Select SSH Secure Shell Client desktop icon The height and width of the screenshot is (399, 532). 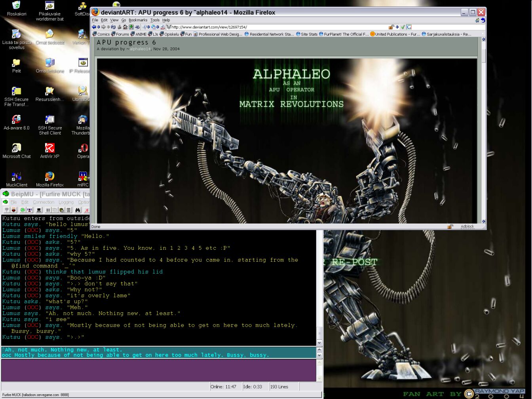[50, 125]
